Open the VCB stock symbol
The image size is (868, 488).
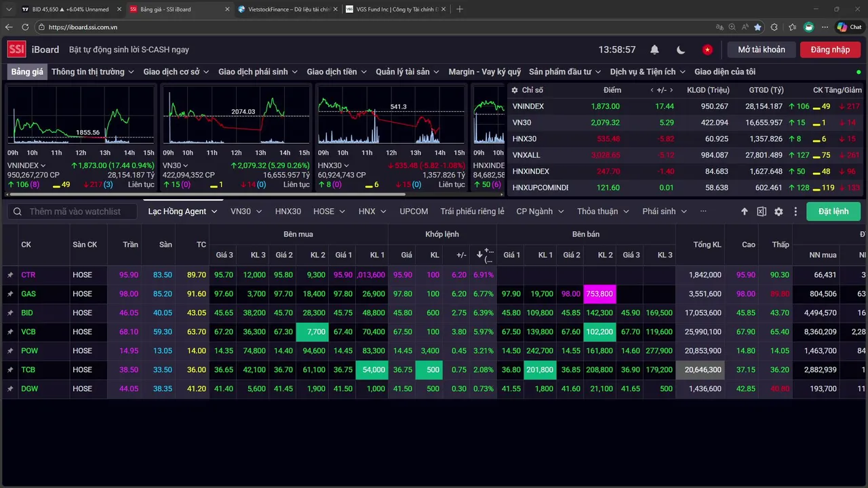[28, 332]
